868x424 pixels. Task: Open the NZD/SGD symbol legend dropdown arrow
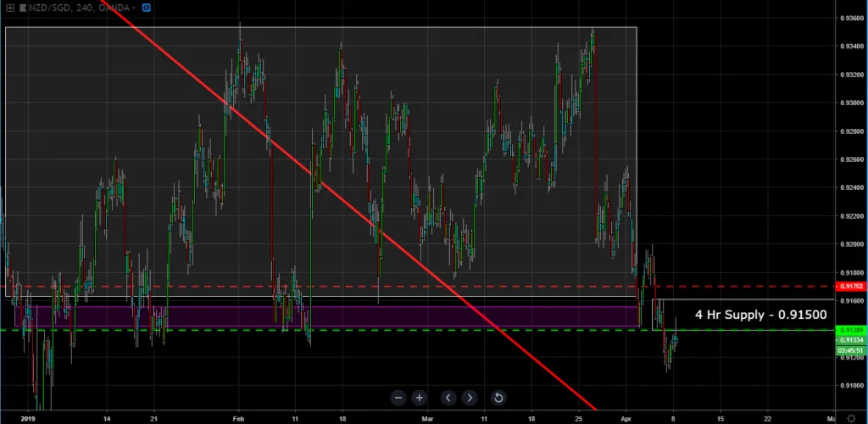134,8
